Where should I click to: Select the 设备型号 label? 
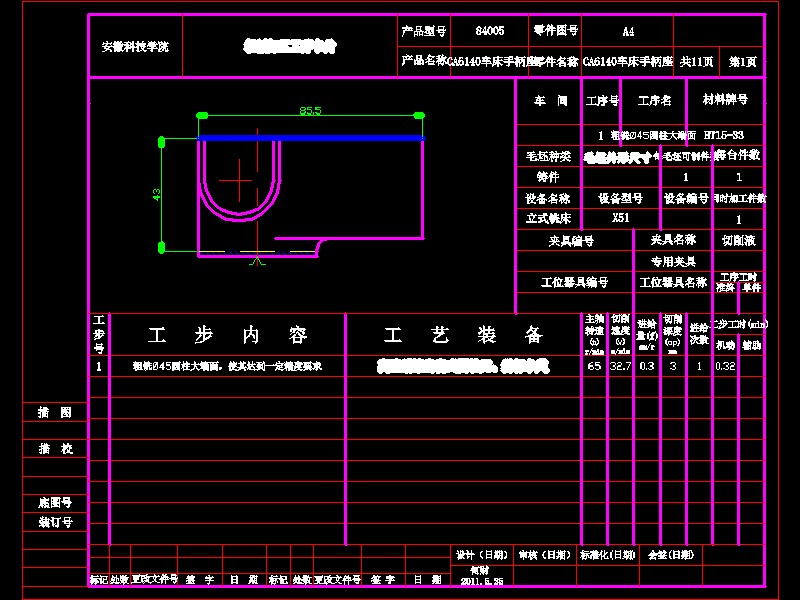[620, 198]
